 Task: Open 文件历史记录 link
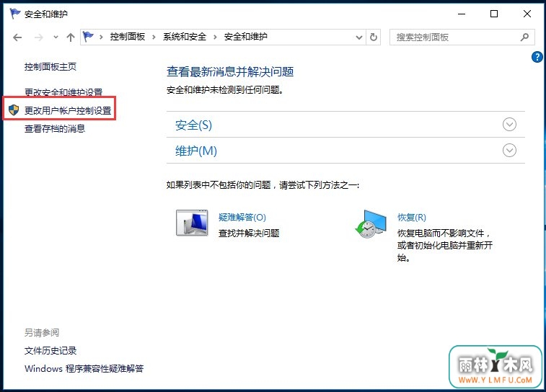(50, 351)
